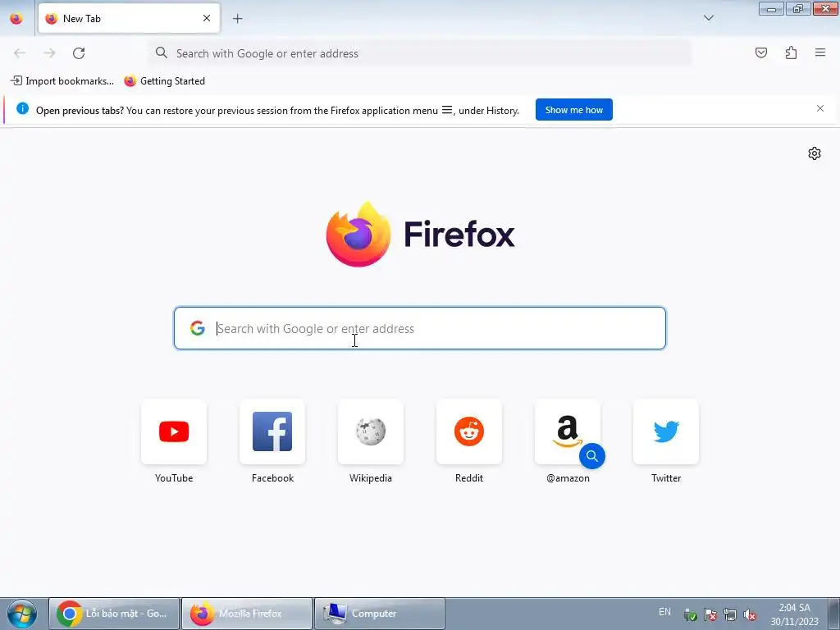Click the Google logo in search box
Viewport: 840px width, 630px height.
tap(198, 328)
